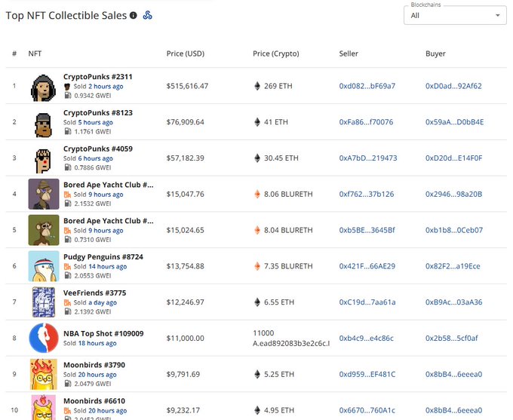This screenshot has width=513, height=420.
Task: Open seller address 0xb5BE...3645Bf
Action: click(367, 230)
